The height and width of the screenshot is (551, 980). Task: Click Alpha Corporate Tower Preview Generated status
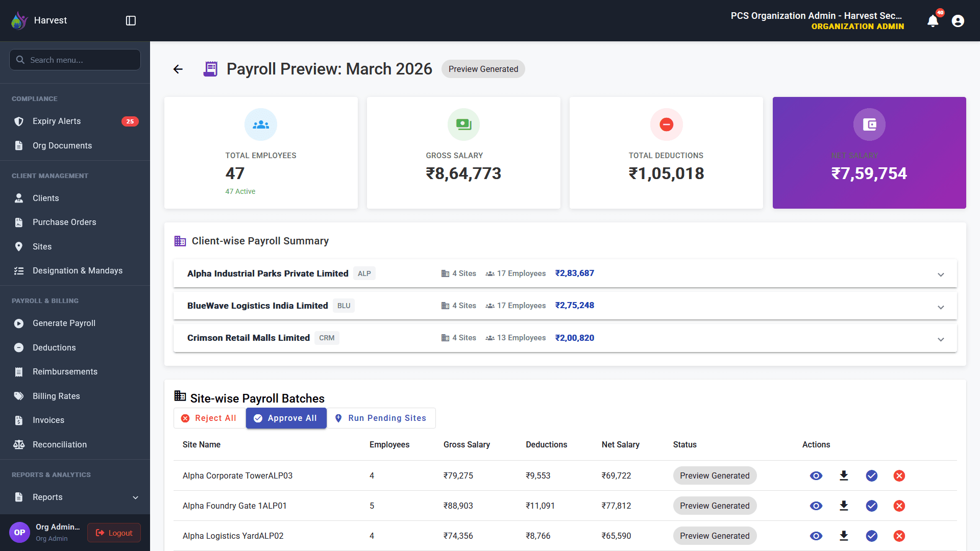click(x=715, y=475)
